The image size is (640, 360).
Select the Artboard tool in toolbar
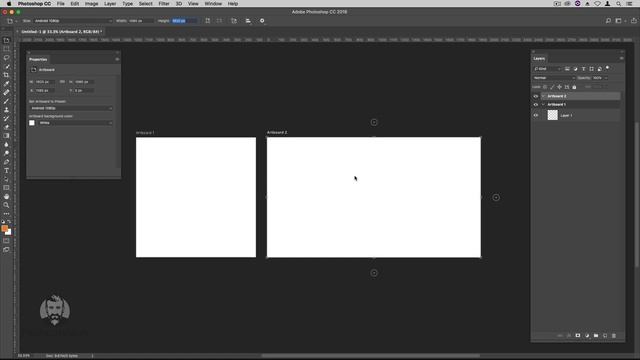point(6,40)
